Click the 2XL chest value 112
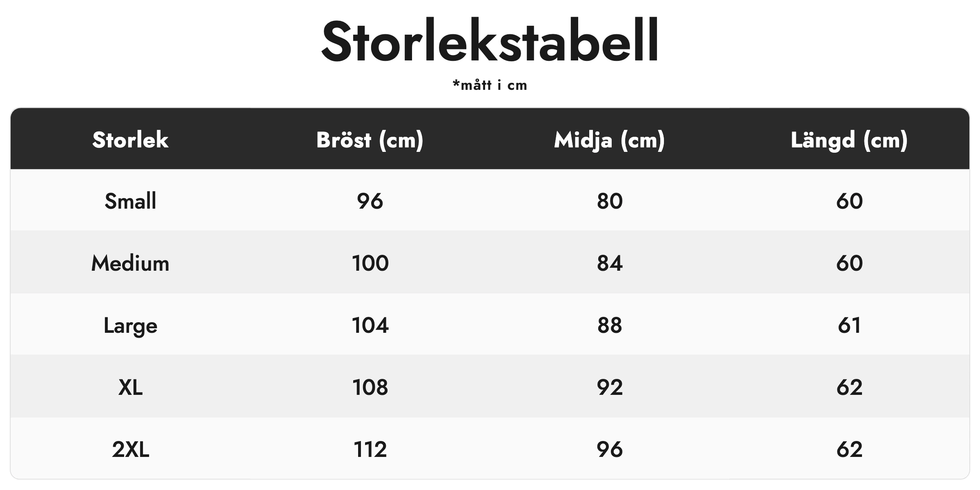Screen dimensions: 980x490 coord(370,450)
